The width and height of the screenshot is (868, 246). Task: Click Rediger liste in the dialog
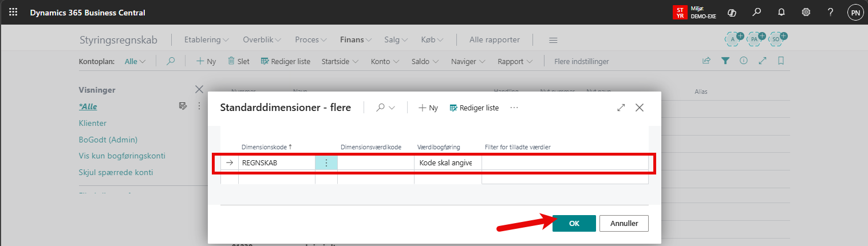coord(474,108)
